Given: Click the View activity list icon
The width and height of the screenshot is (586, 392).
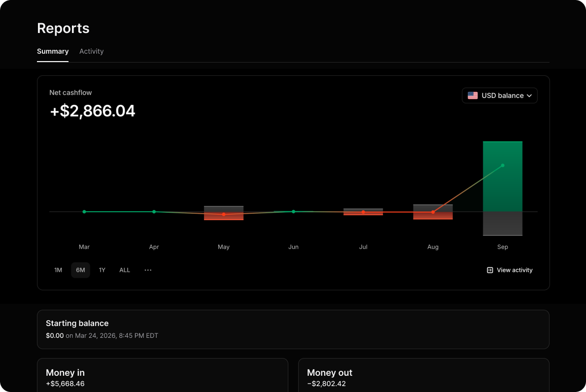Looking at the screenshot, I should pos(490,270).
